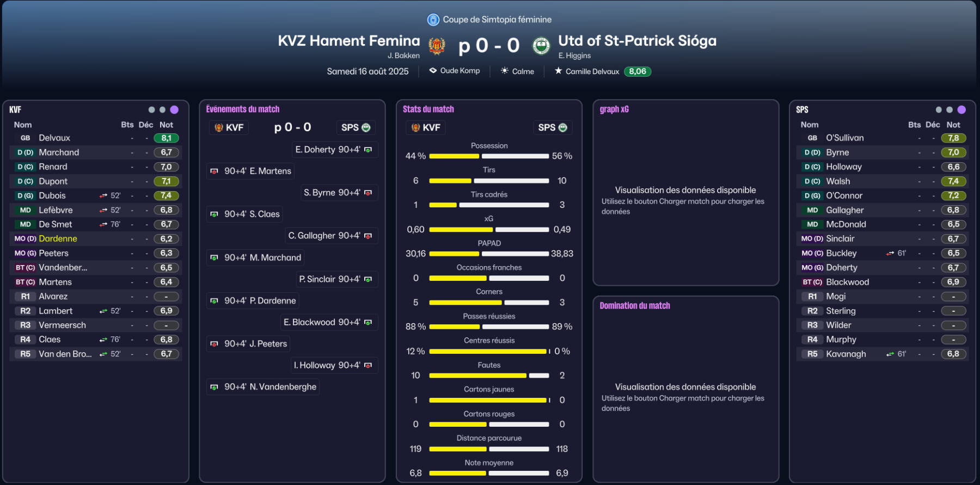Click the Oude Komp stadium icon
Screen dimensions: 980x485
point(433,71)
